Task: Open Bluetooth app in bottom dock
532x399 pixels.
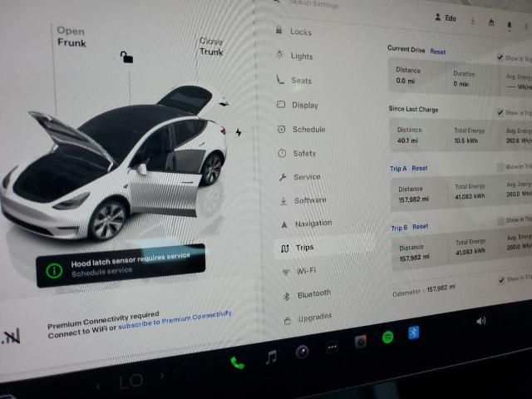Action: pyautogui.click(x=412, y=332)
